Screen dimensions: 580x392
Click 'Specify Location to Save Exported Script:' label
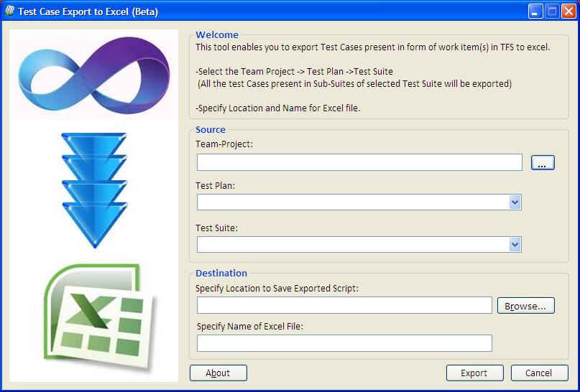277,289
